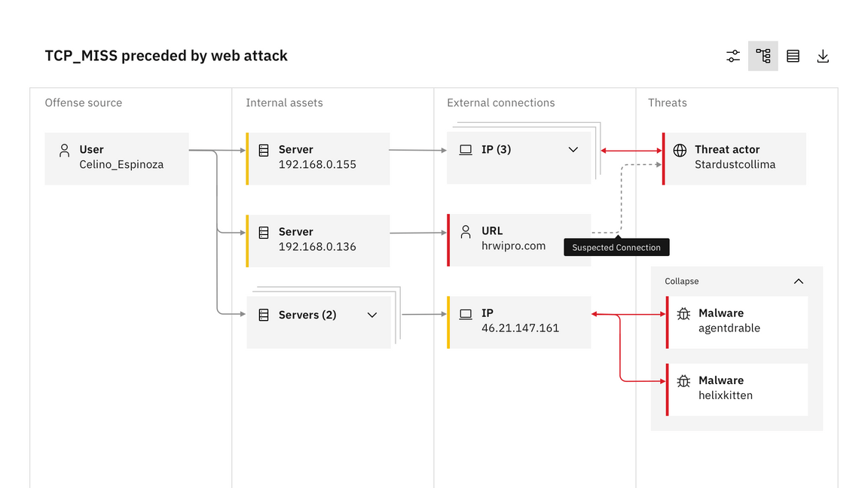Click the Internal assets column header
868x488 pixels.
[x=284, y=102]
